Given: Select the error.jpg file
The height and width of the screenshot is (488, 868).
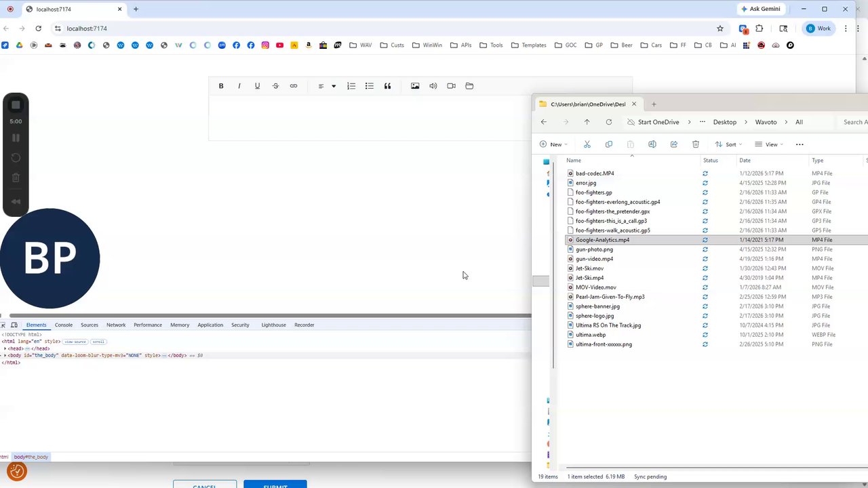Looking at the screenshot, I should click(586, 183).
